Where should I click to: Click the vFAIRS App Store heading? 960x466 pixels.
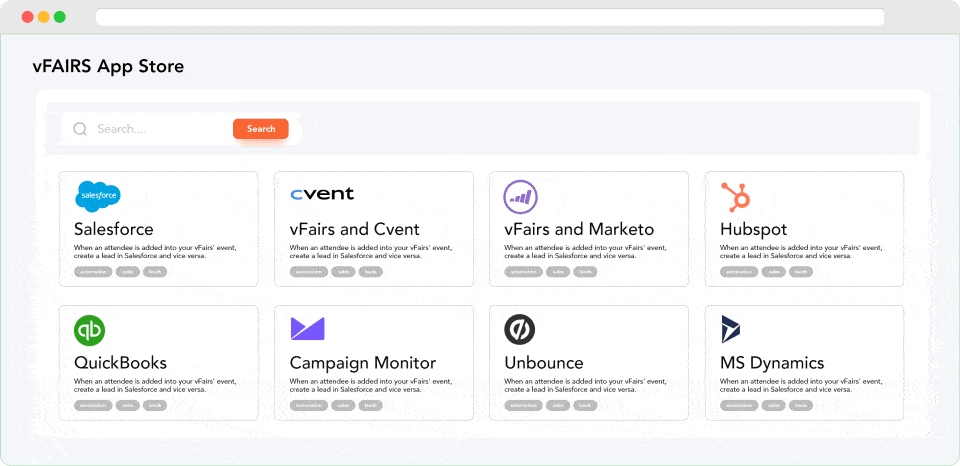click(x=108, y=66)
